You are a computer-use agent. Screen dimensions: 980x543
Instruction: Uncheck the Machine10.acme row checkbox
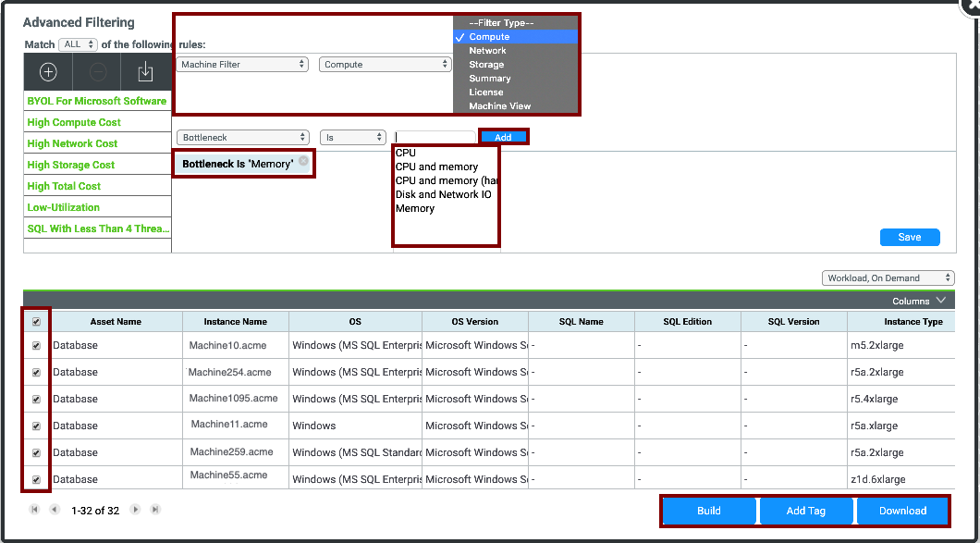pos(36,345)
